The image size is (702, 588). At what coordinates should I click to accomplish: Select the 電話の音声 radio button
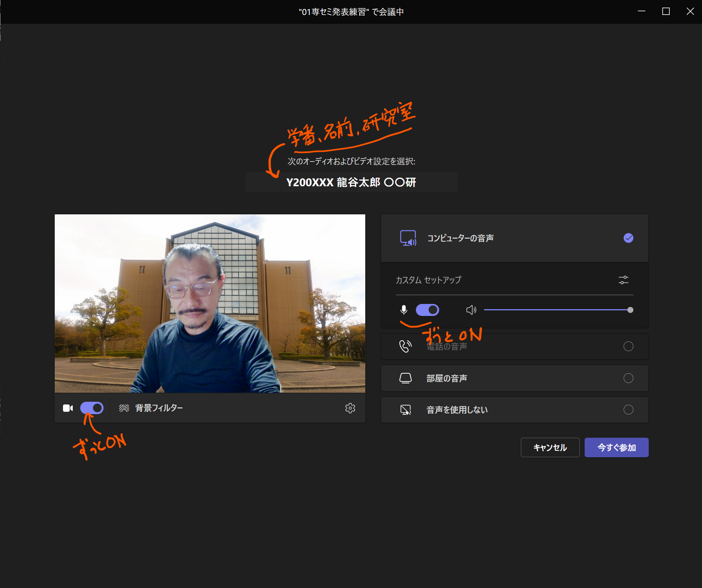pyautogui.click(x=628, y=346)
